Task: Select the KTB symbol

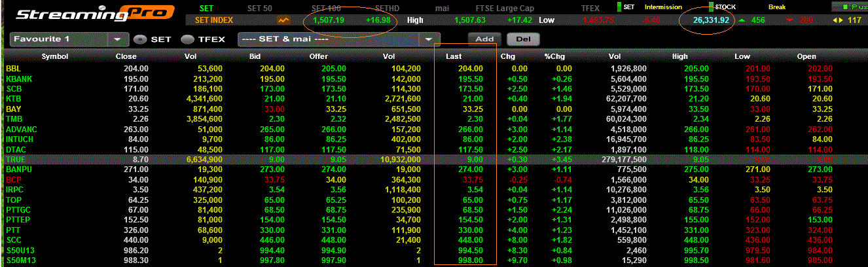Action: coord(14,98)
